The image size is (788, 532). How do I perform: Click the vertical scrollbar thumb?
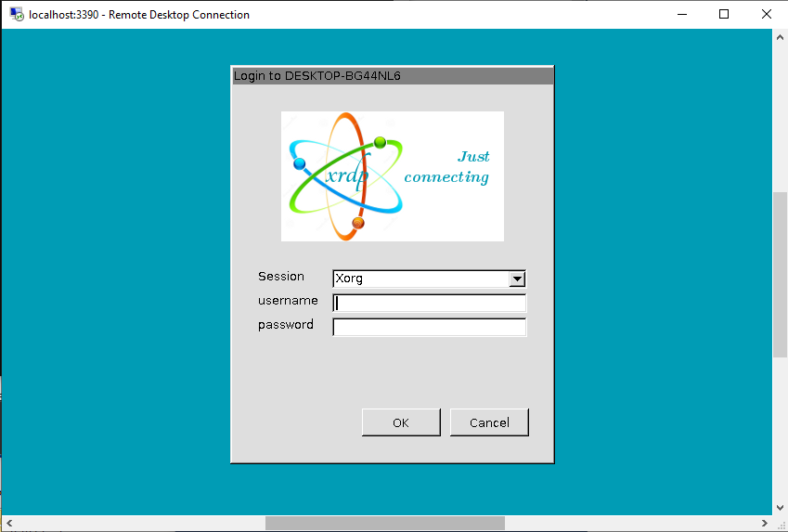pos(780,275)
